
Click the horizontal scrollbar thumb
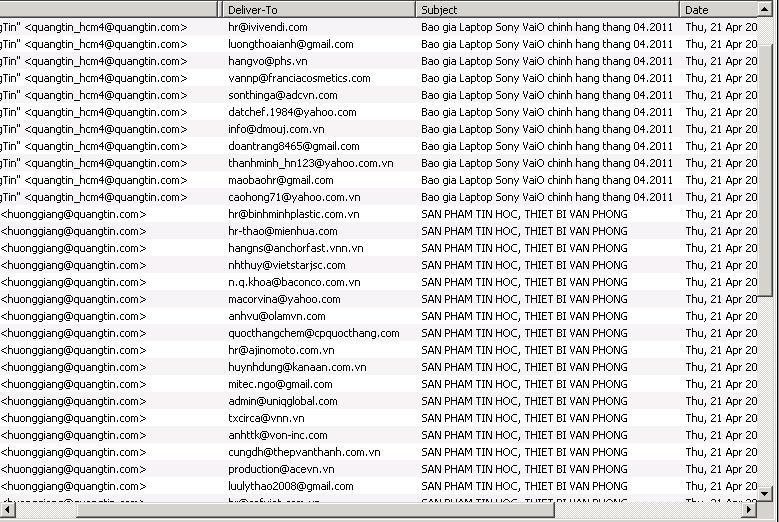pyautogui.click(x=315, y=509)
